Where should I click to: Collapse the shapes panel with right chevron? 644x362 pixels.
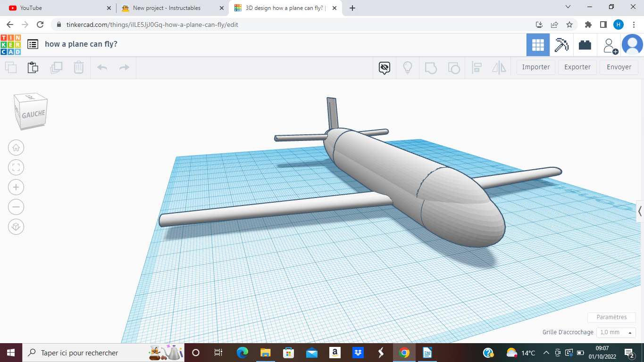tap(640, 211)
